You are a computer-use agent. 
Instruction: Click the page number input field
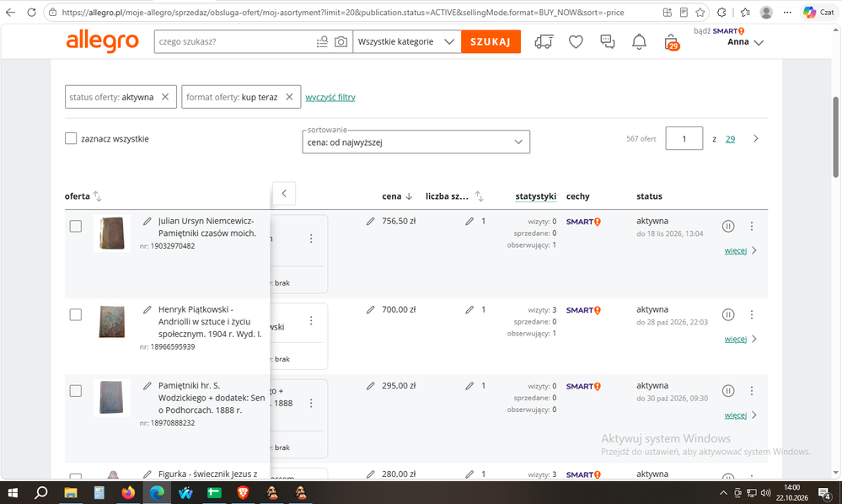click(x=684, y=138)
